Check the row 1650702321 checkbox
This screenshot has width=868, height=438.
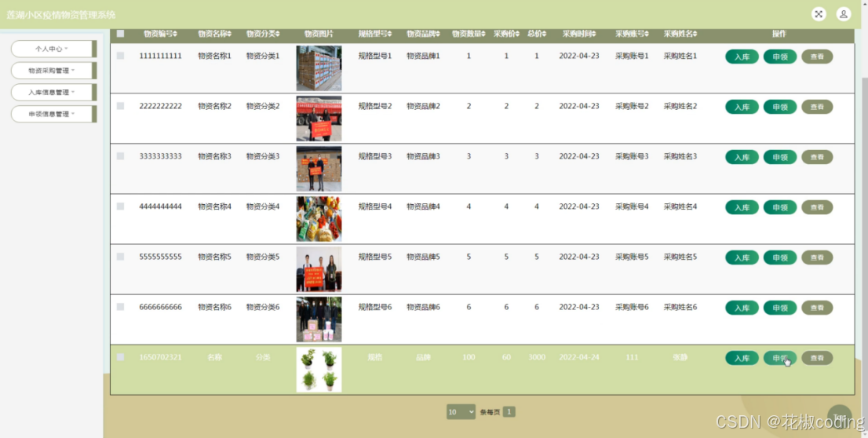pyautogui.click(x=120, y=357)
